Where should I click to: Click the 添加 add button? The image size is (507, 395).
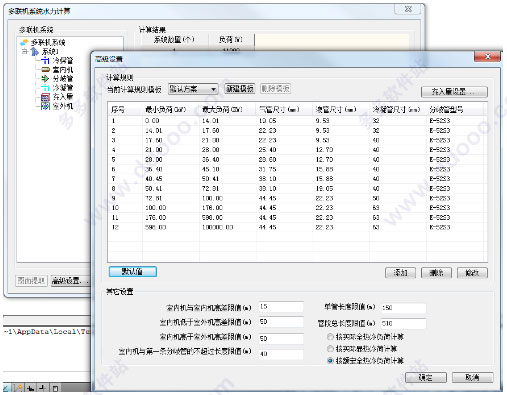(400, 273)
